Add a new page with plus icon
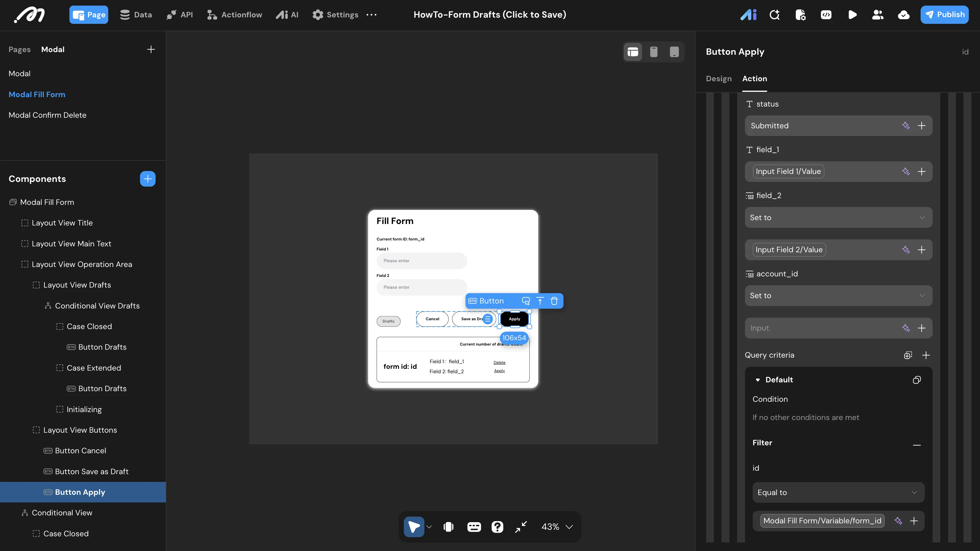Image resolution: width=980 pixels, height=551 pixels. (151, 49)
